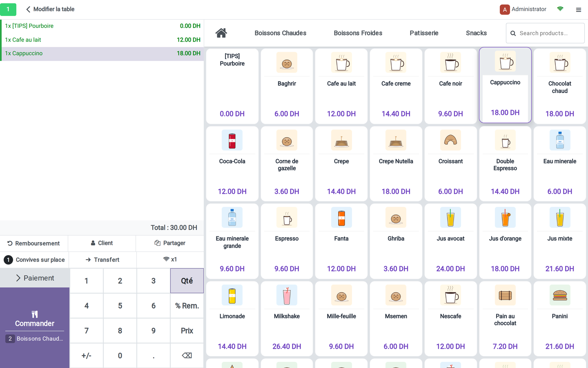Image resolution: width=588 pixels, height=368 pixels.
Task: Switch to the Patisserie category tab
Action: coord(424,33)
